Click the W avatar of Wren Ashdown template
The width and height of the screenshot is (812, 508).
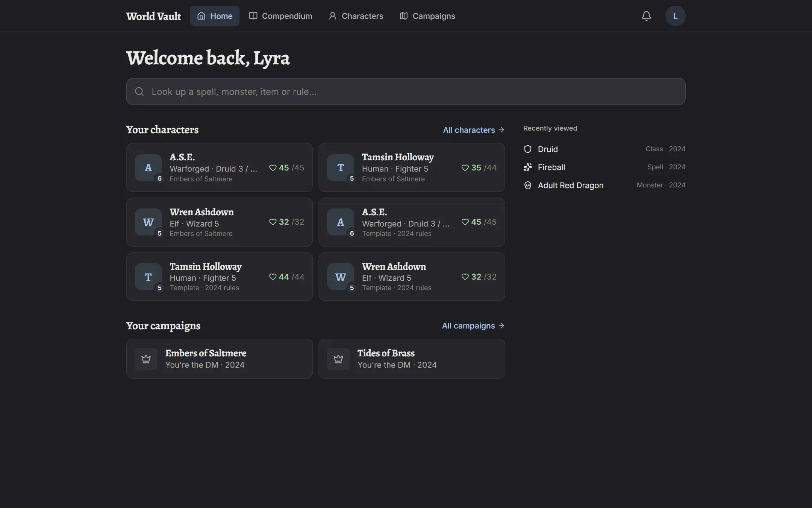pos(341,277)
